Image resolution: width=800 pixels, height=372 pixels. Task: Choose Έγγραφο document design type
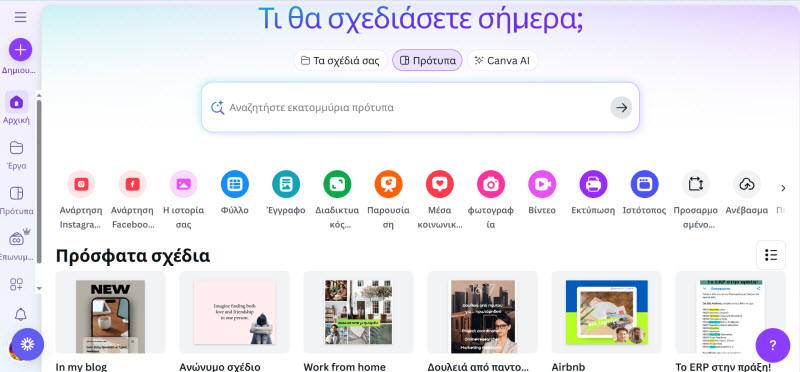286,193
